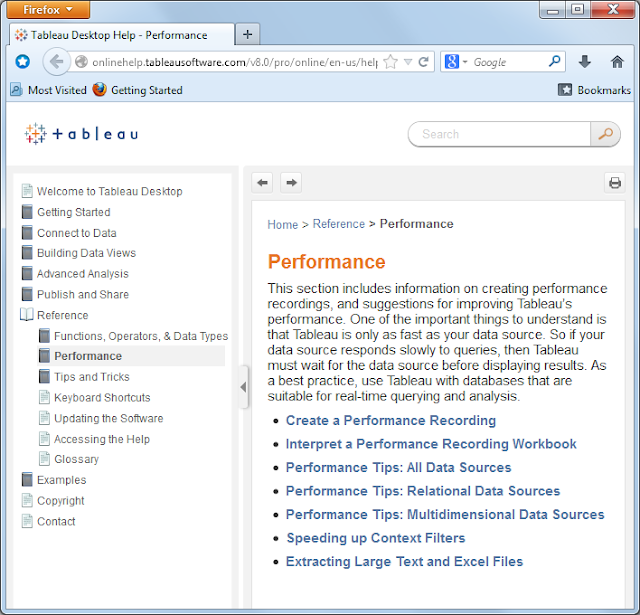Click the page icon beside Updating the Software
The width and height of the screenshot is (640, 615).
[x=44, y=418]
